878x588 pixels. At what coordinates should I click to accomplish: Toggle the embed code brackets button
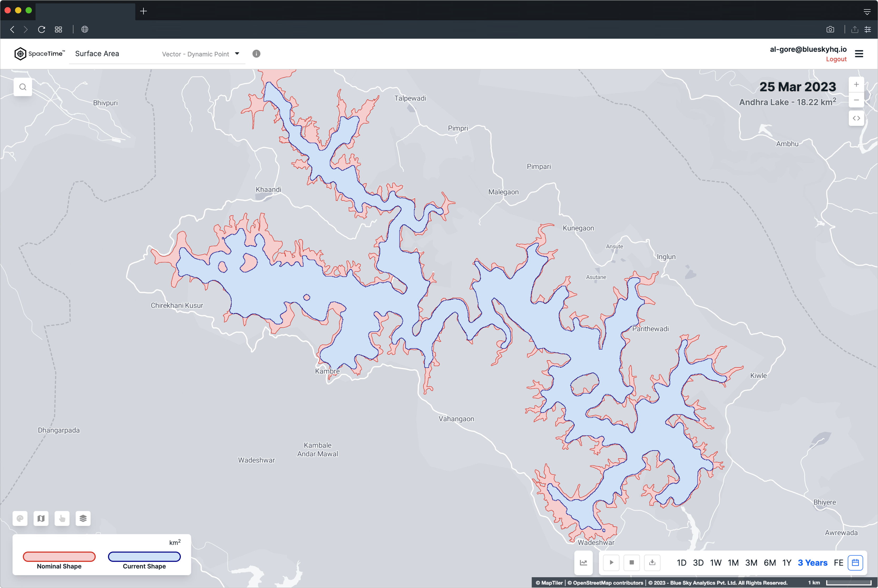point(856,118)
